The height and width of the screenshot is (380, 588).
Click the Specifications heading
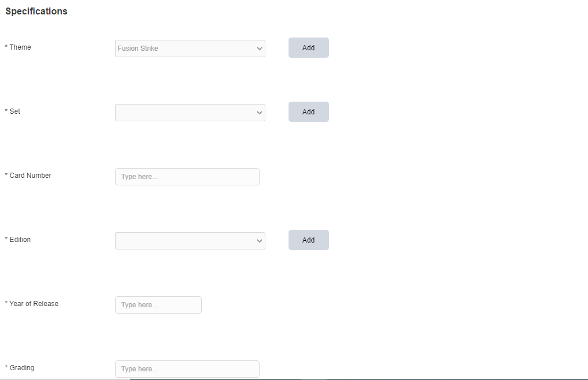pyautogui.click(x=36, y=11)
